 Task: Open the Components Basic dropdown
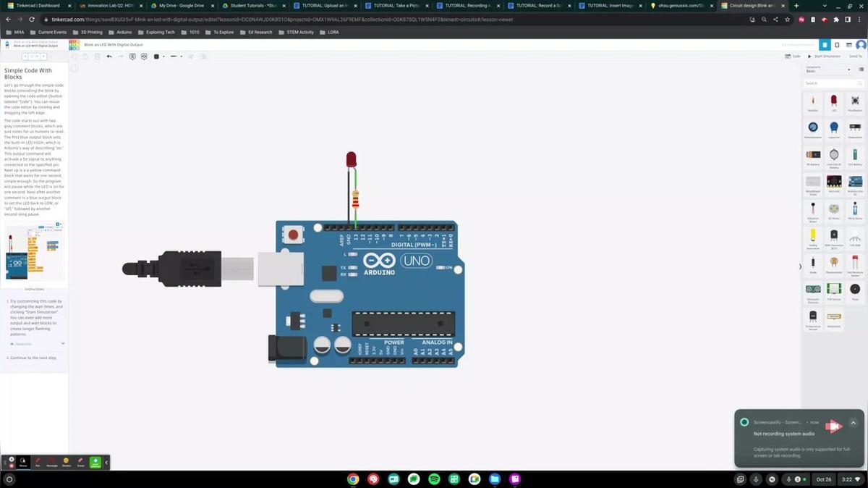(828, 70)
